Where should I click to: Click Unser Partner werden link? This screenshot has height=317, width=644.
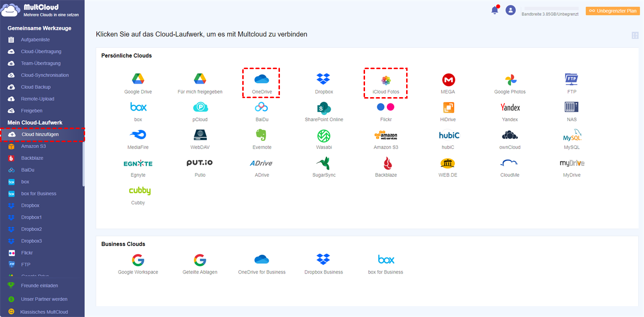(x=44, y=299)
